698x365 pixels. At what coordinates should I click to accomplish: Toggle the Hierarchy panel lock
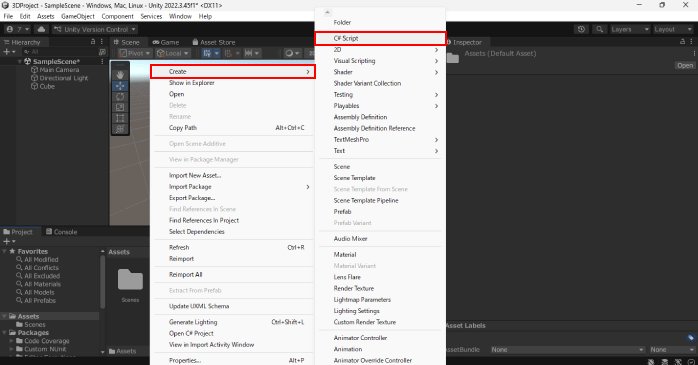pyautogui.click(x=93, y=41)
